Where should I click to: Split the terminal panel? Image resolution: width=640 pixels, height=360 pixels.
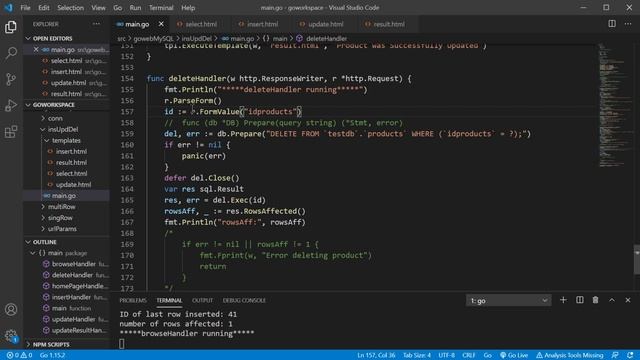(x=580, y=300)
